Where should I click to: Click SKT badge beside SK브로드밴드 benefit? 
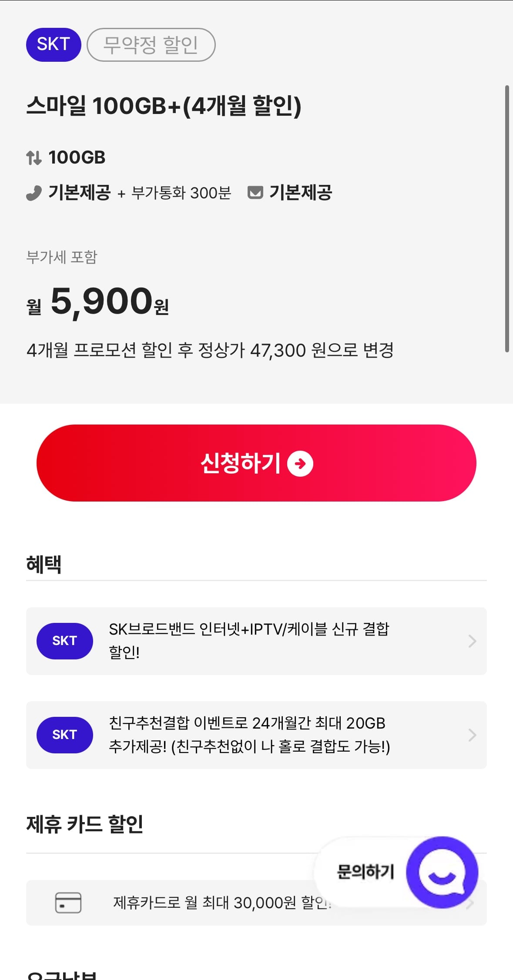tap(64, 641)
